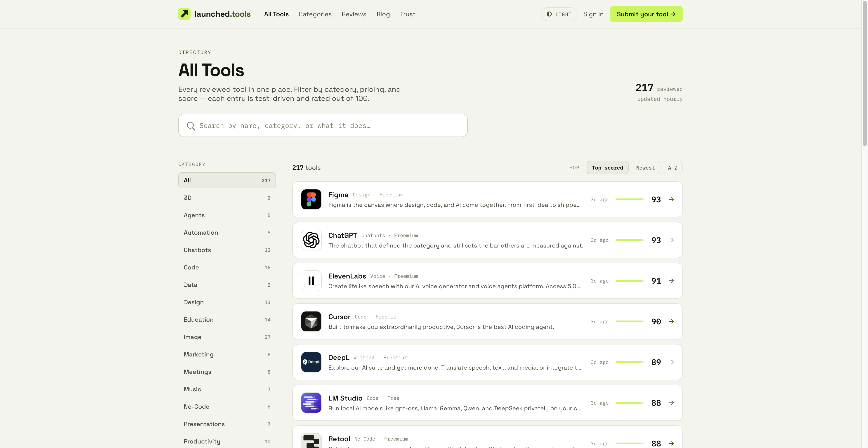Open the ChatGPT tool title
The image size is (868, 448).
coord(343,236)
